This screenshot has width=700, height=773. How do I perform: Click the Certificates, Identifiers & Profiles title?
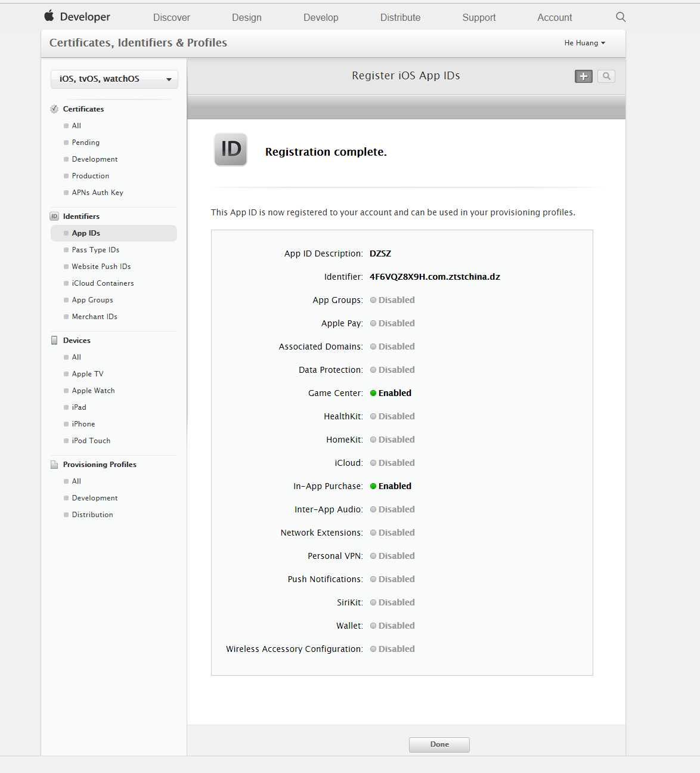click(138, 43)
